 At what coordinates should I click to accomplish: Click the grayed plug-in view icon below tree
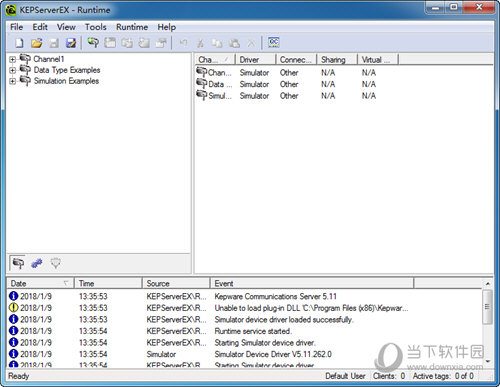[55, 263]
